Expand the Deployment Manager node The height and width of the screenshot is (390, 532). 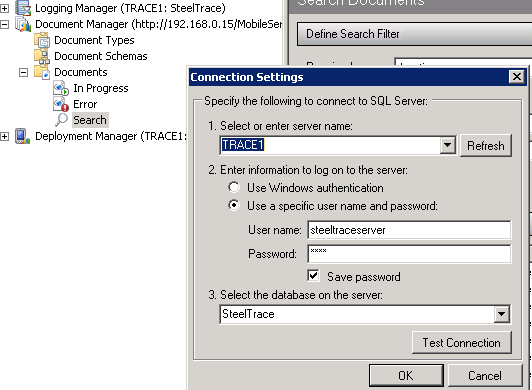[4, 136]
